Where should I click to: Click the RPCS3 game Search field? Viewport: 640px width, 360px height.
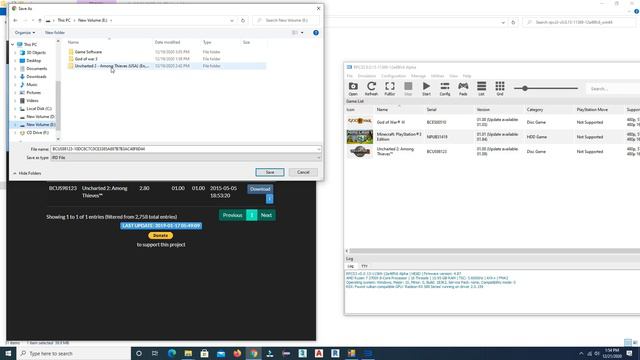[x=612, y=89]
